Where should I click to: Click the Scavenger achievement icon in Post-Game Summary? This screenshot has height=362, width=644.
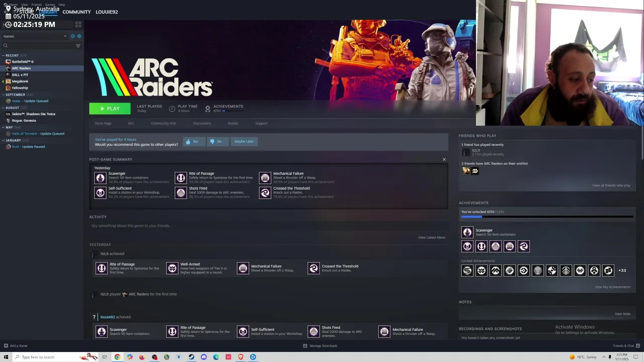click(100, 177)
